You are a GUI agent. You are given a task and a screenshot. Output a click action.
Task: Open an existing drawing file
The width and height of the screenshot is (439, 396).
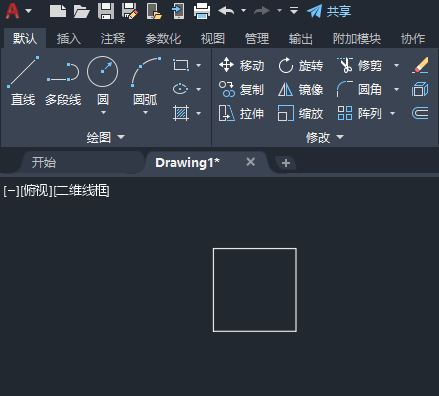pyautogui.click(x=82, y=11)
